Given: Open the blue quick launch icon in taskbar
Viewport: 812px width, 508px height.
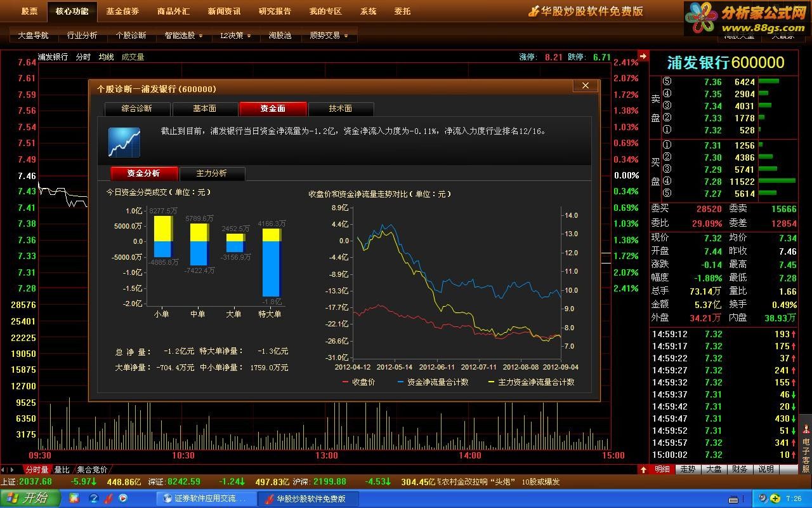Looking at the screenshot, I should click(x=94, y=498).
